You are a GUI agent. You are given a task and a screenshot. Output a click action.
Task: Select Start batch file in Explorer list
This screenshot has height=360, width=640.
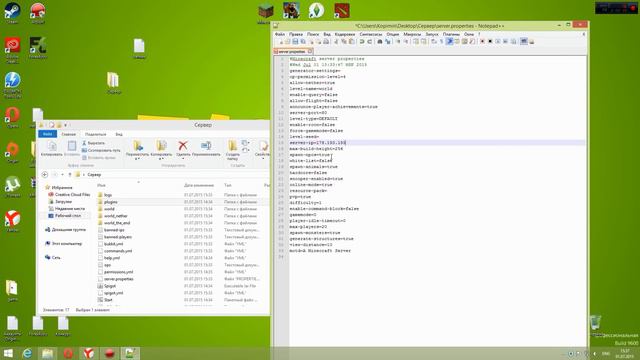coord(108,300)
